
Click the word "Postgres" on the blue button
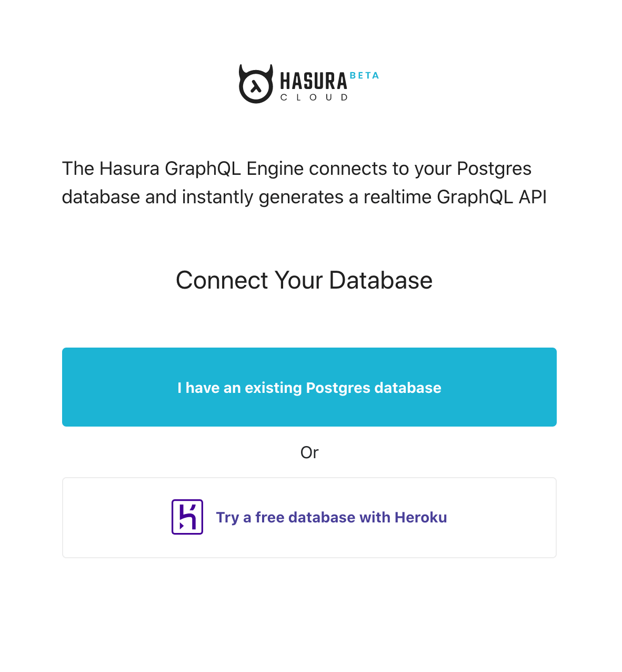[337, 388]
